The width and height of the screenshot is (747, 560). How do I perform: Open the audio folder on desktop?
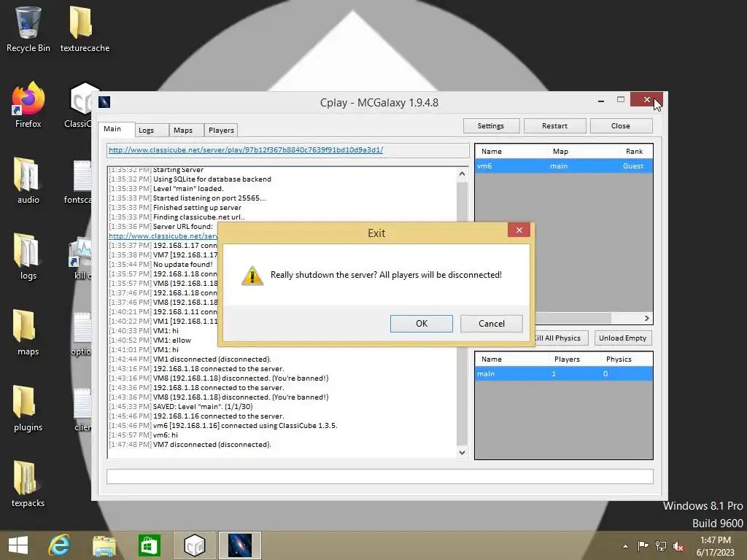(x=28, y=181)
